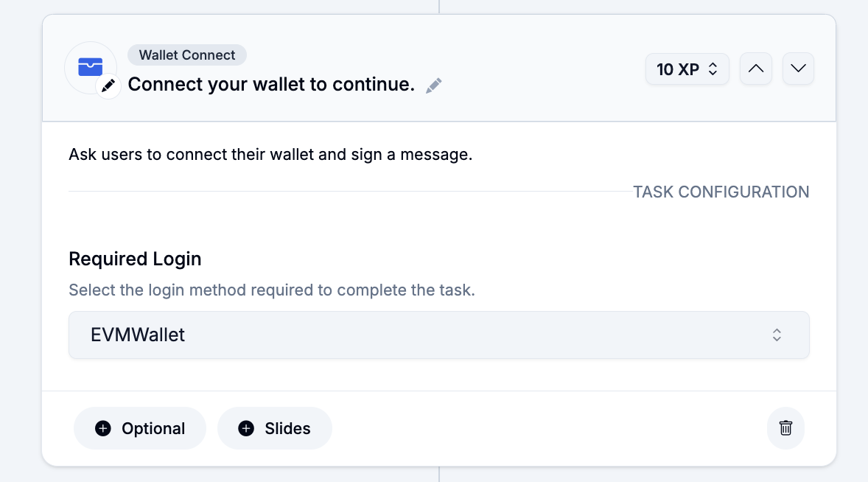The height and width of the screenshot is (482, 868).
Task: Click the plus icon in the Optional button
Action: click(103, 429)
